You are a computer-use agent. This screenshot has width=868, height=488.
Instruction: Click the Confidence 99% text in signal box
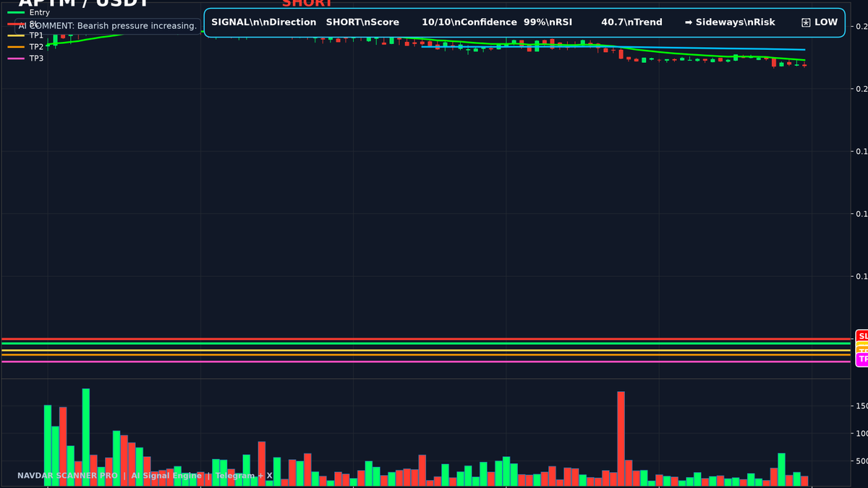pyautogui.click(x=505, y=22)
